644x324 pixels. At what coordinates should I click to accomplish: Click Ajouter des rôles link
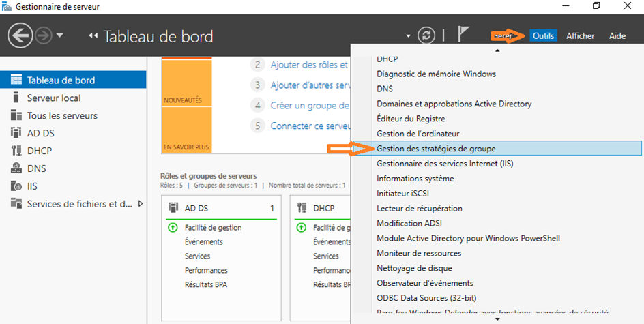coord(310,65)
